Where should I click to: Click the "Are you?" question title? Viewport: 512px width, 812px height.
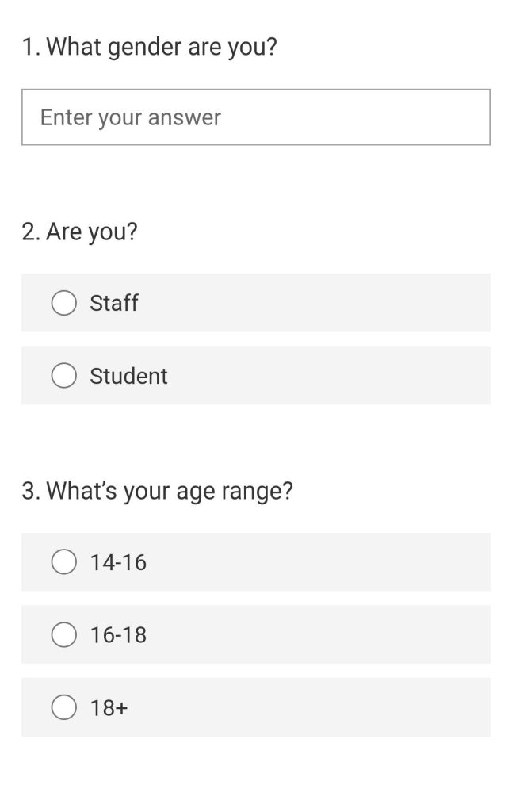pos(92,232)
